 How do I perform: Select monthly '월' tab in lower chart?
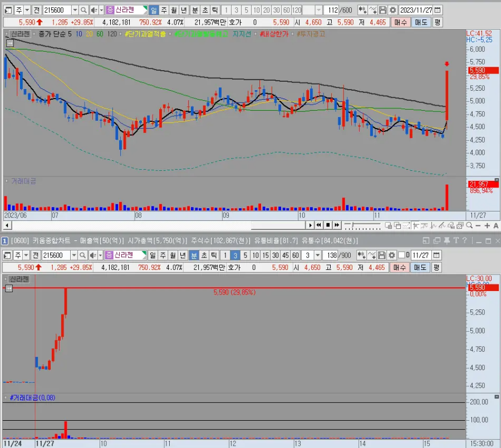pyautogui.click(x=173, y=255)
